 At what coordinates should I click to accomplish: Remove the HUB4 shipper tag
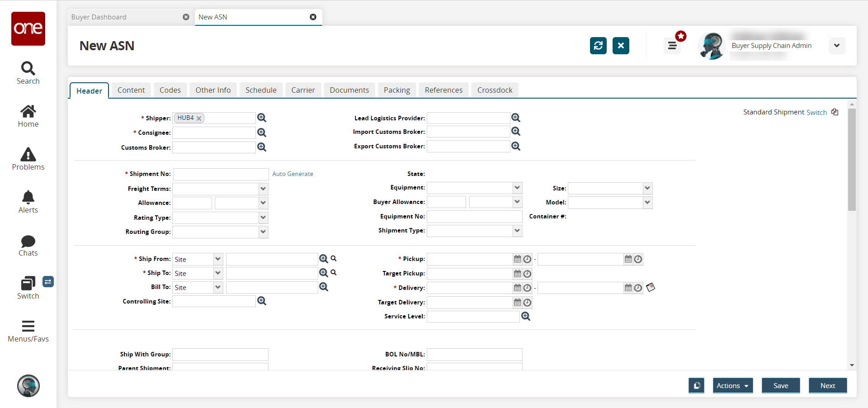point(199,119)
